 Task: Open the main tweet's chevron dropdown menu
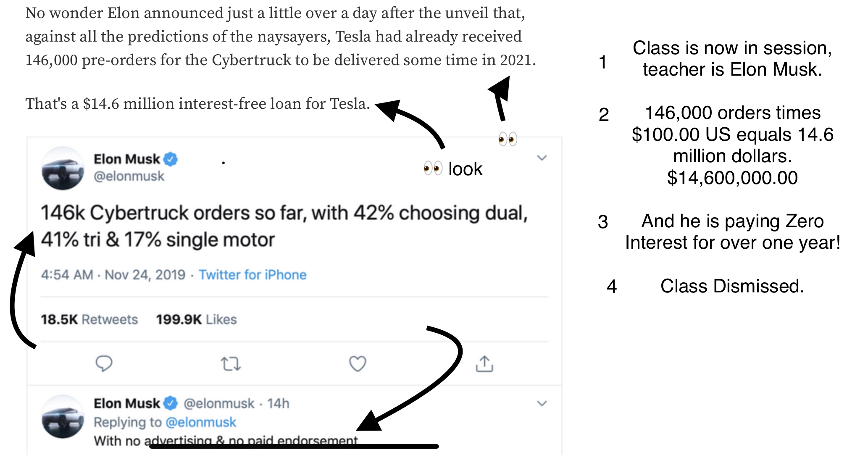click(x=542, y=158)
